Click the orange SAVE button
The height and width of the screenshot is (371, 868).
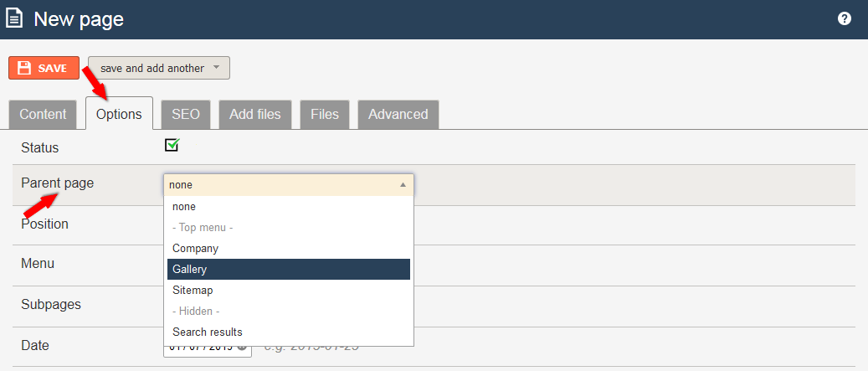click(44, 68)
